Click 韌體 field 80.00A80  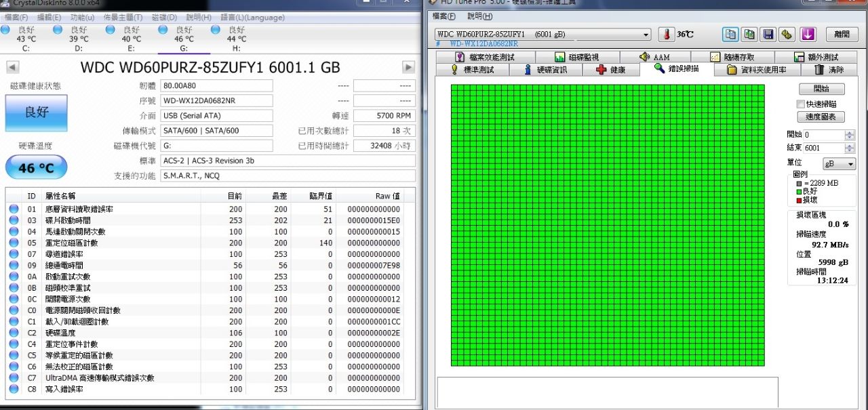pyautogui.click(x=216, y=86)
